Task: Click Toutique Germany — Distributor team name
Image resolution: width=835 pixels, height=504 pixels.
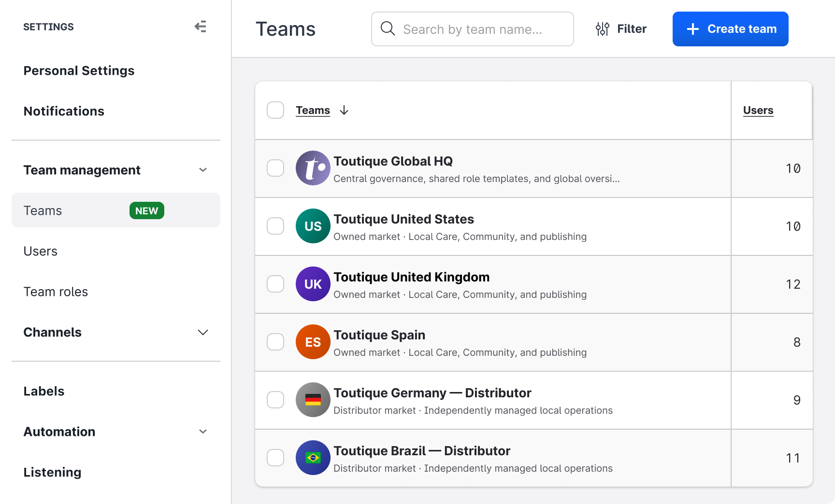Action: click(432, 392)
